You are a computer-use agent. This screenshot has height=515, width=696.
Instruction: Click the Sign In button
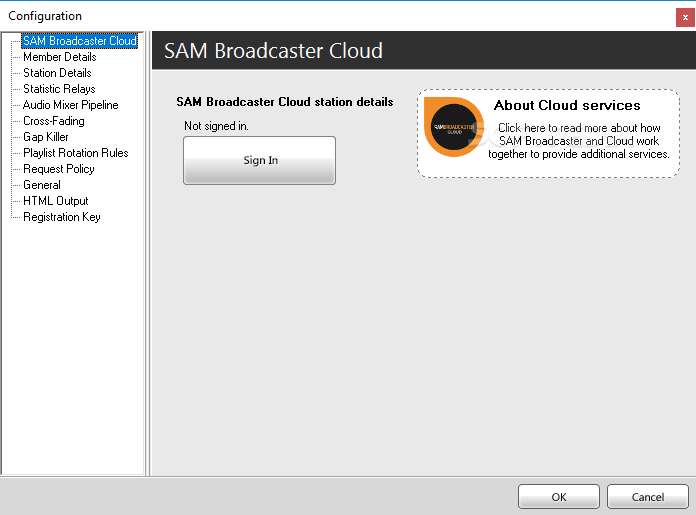point(260,160)
